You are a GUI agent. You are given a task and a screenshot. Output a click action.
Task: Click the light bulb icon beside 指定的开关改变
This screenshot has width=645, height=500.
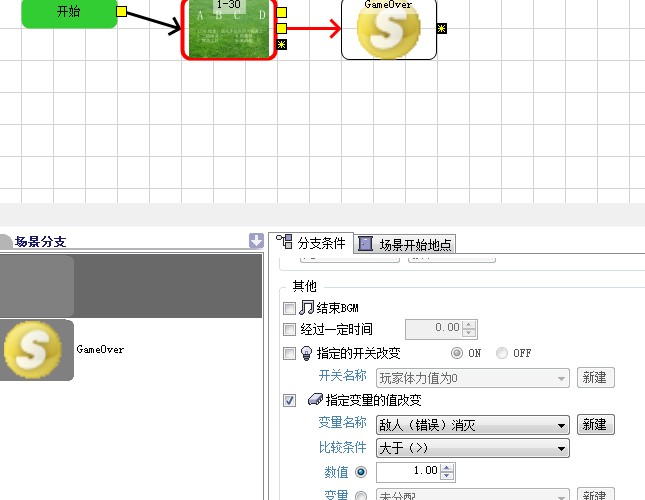click(306, 353)
